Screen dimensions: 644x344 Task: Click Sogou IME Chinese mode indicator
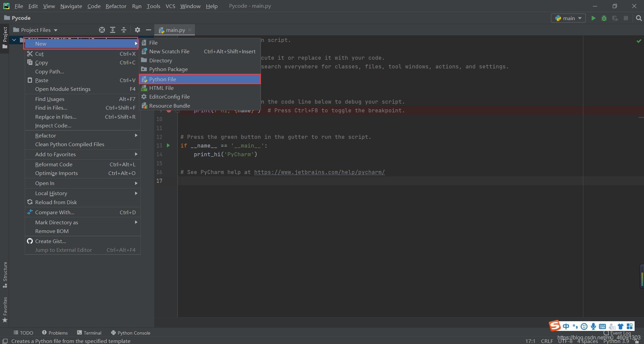pos(566,326)
